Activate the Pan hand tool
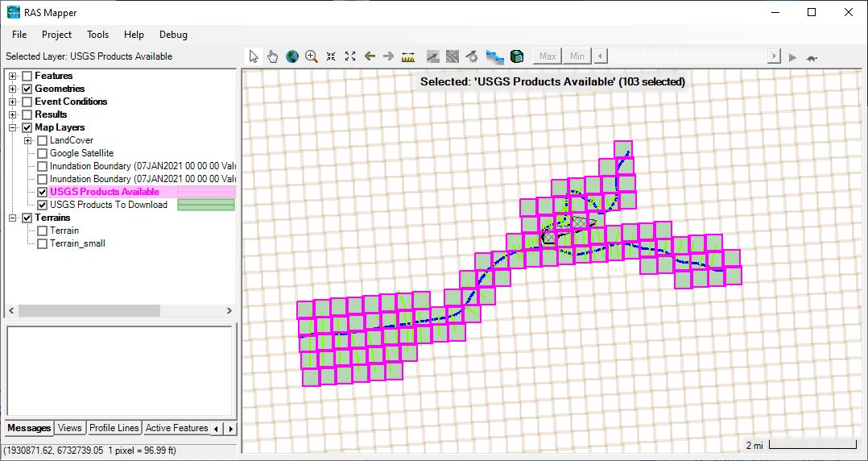 click(273, 56)
